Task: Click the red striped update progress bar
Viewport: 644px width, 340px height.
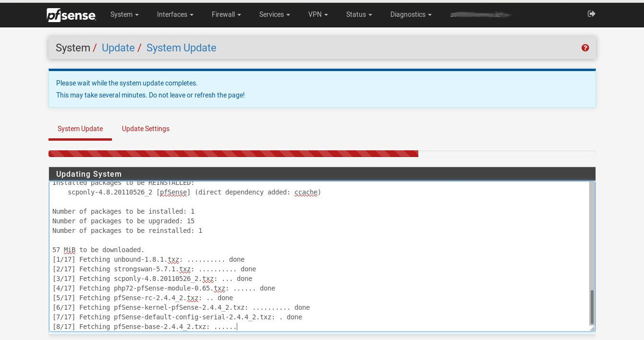Action: [x=233, y=154]
